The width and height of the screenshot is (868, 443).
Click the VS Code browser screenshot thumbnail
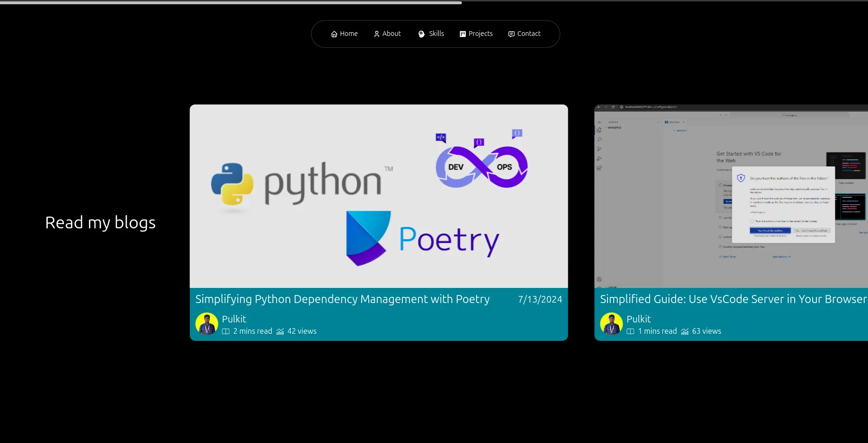(x=731, y=196)
